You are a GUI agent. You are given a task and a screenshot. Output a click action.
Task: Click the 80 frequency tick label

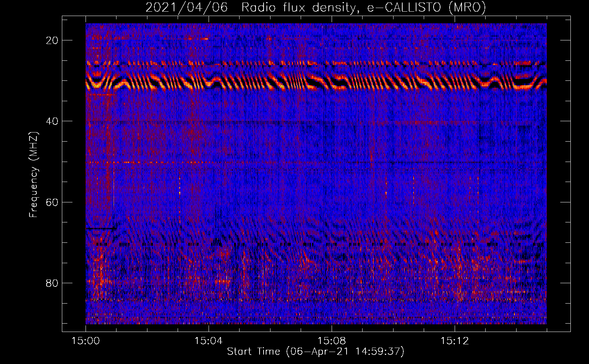(52, 283)
